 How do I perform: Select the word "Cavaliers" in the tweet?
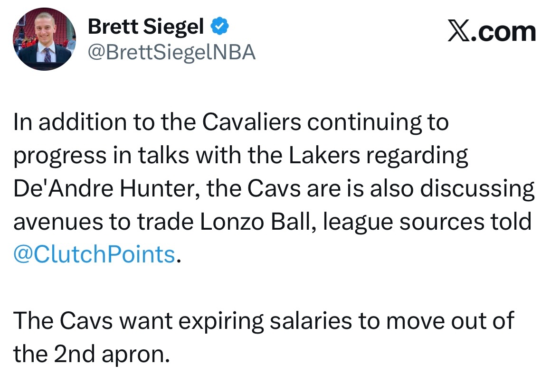coord(252,123)
